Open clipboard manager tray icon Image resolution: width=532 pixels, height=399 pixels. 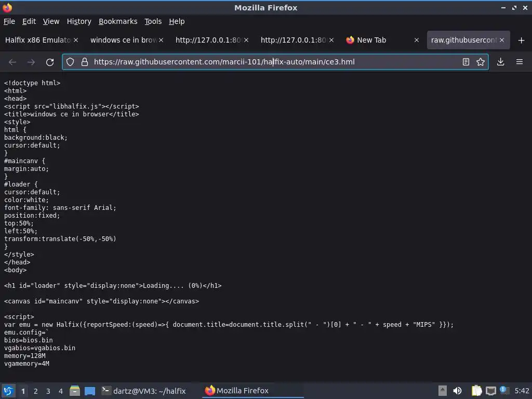click(x=476, y=391)
